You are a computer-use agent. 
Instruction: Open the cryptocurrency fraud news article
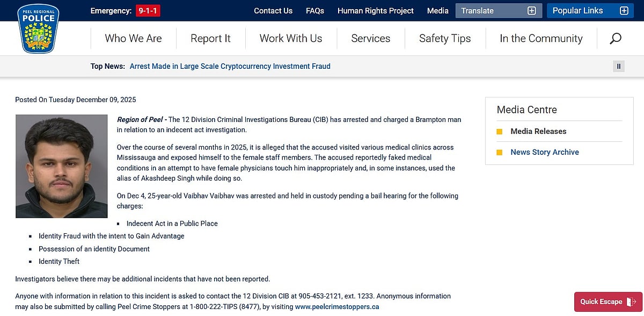(230, 66)
